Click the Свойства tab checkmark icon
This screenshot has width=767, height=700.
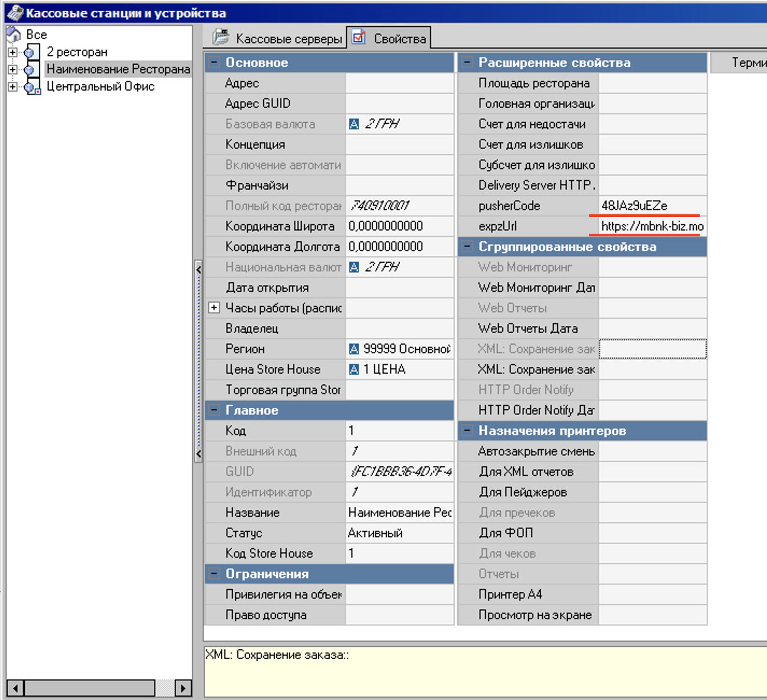359,38
